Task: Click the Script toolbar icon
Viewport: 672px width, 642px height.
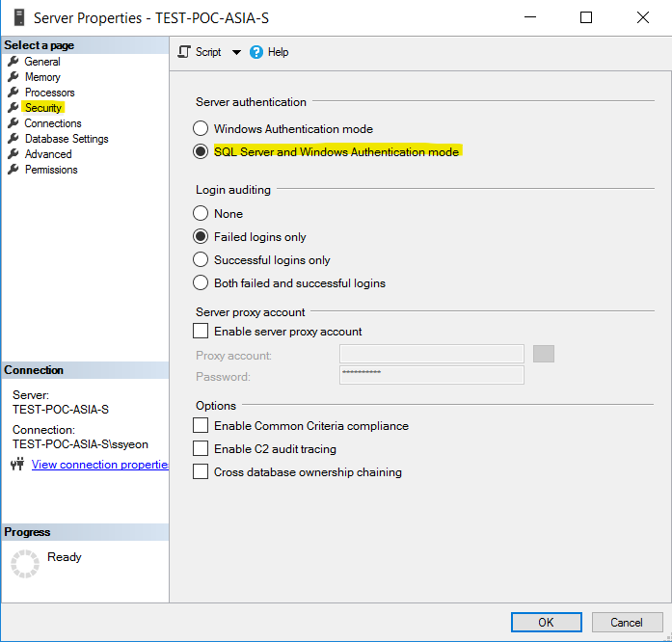Action: click(184, 52)
